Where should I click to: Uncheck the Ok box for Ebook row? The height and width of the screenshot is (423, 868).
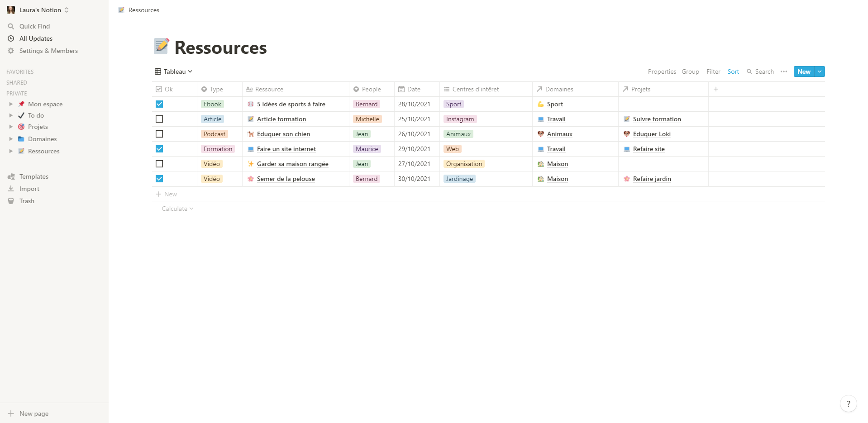159,104
